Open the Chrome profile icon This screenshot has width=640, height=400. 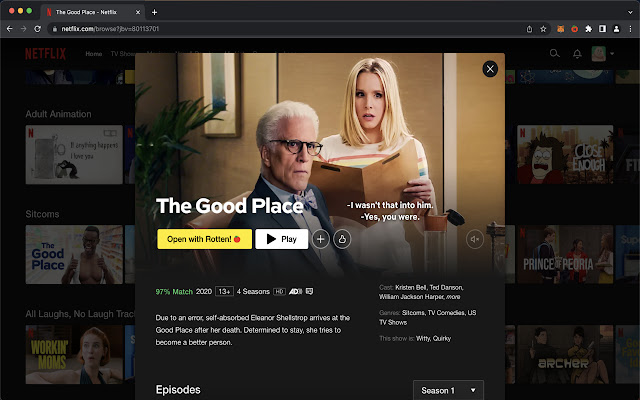coord(616,29)
